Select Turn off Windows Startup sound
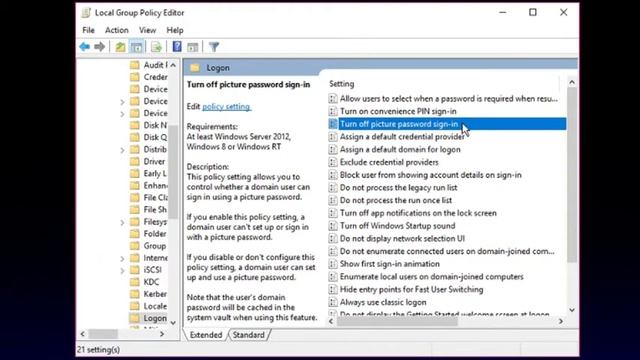640x360 pixels. 398,226
